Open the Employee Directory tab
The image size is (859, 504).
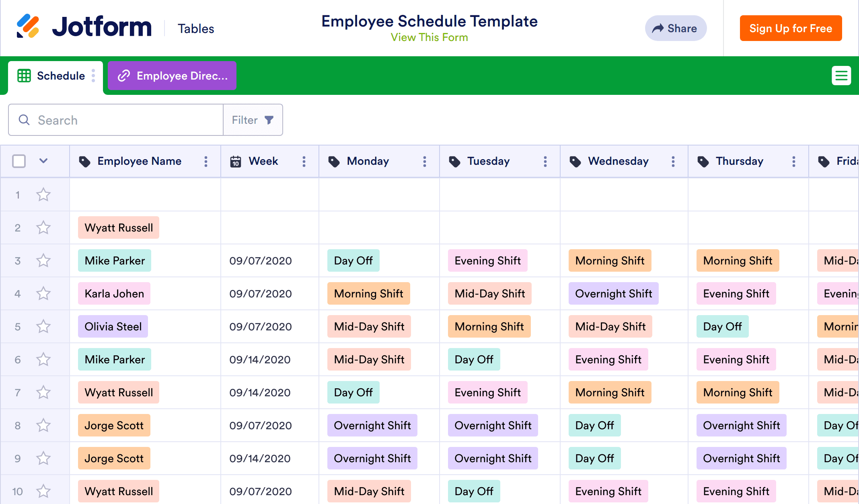click(x=172, y=76)
